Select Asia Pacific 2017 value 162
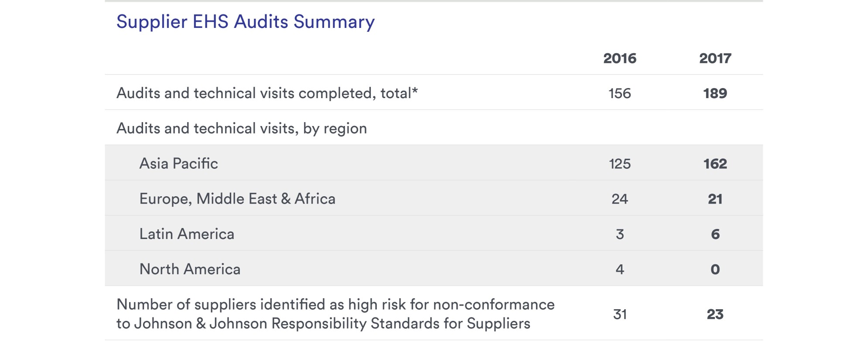The image size is (868, 341). [715, 164]
